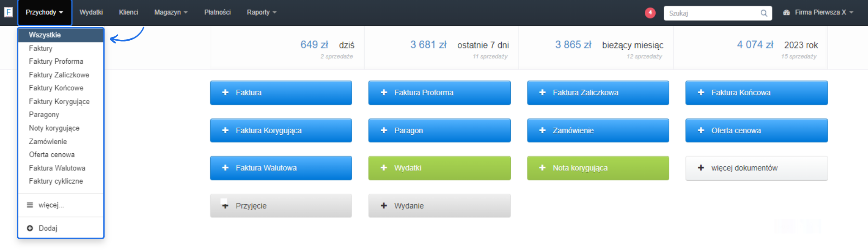Image resolution: width=868 pixels, height=250 pixels.
Task: Open the Klienci tab
Action: tap(129, 13)
